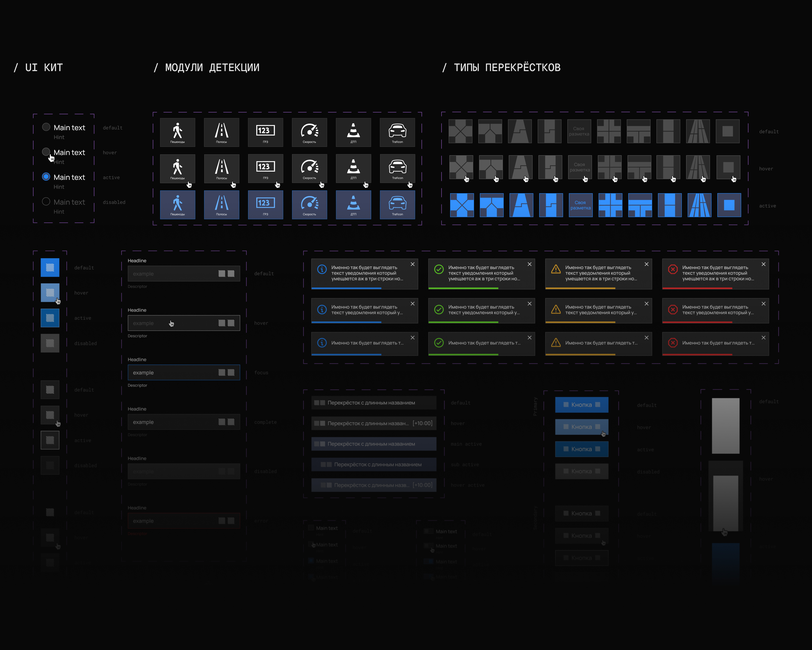The width and height of the screenshot is (812, 650).
Task: Click the dark blue active Кнопка button
Action: (582, 449)
